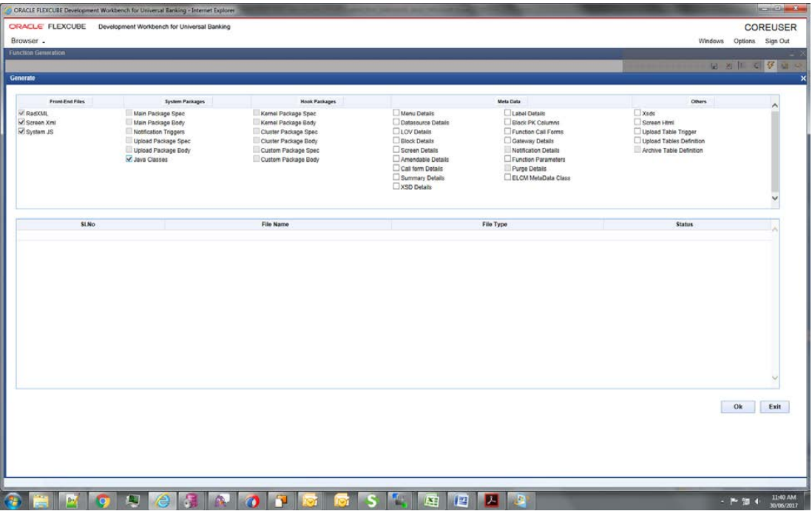This screenshot has width=812, height=511.
Task: Click the floppy disk Save toolbar icon
Action: pyautogui.click(x=714, y=66)
